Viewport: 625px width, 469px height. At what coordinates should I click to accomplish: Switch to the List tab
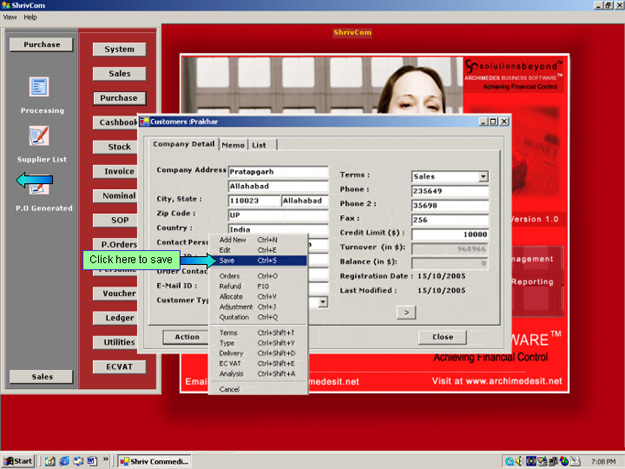coord(259,145)
